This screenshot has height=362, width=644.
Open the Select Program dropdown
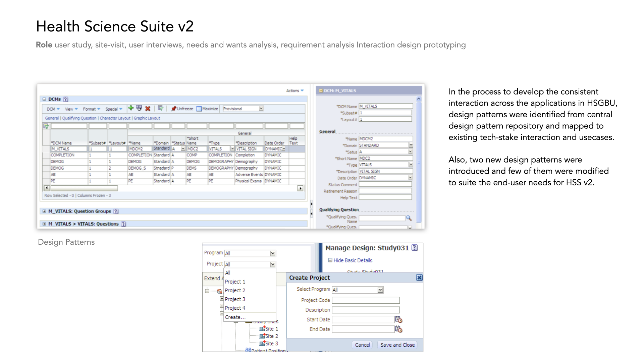coord(380,290)
